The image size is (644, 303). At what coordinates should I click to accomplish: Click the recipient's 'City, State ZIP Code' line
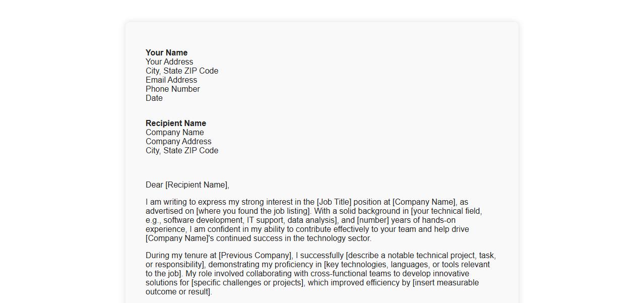coord(182,151)
